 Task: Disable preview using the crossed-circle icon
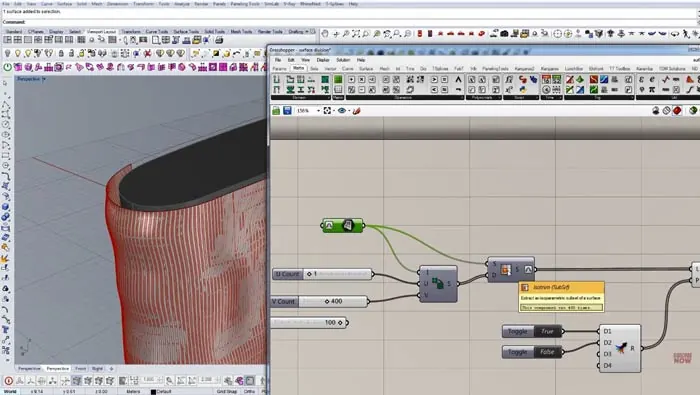[x=667, y=110]
